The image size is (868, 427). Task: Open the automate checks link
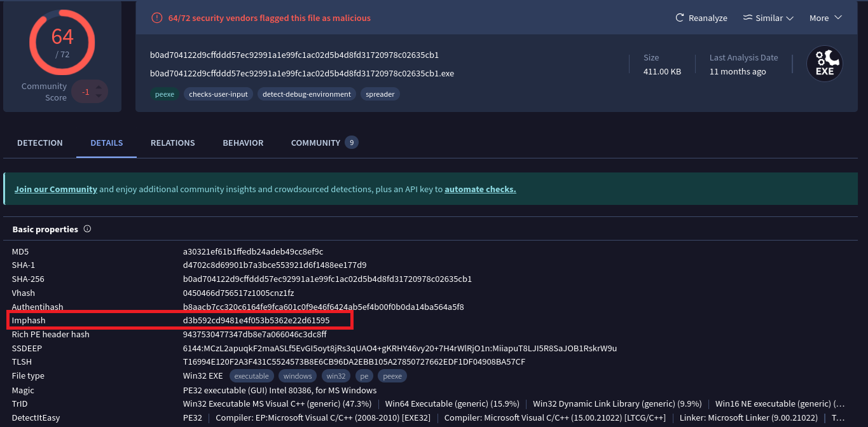(480, 189)
